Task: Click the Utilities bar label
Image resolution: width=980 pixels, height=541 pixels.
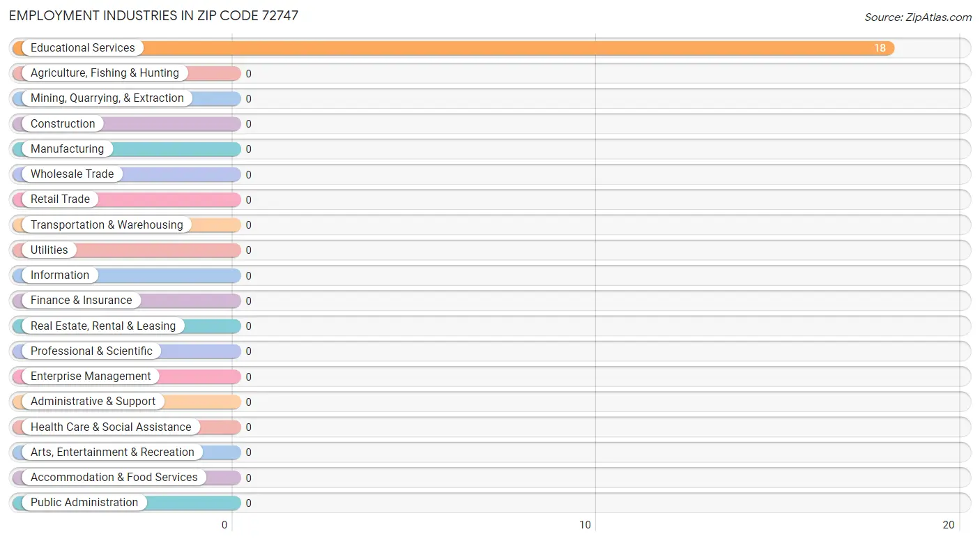Action: [49, 250]
